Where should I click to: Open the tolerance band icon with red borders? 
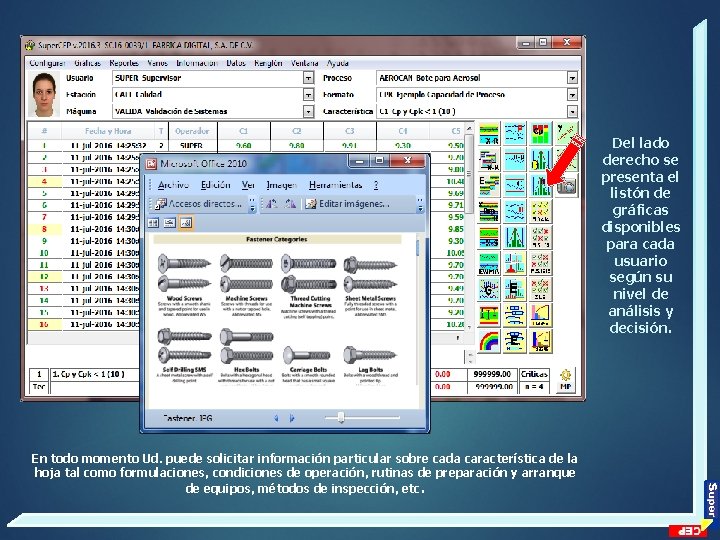tap(489, 315)
